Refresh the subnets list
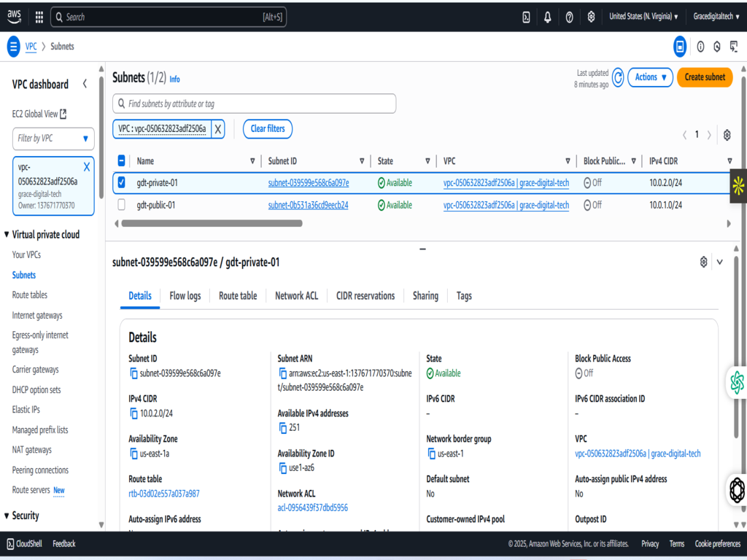Image resolution: width=747 pixels, height=560 pixels. pos(618,77)
